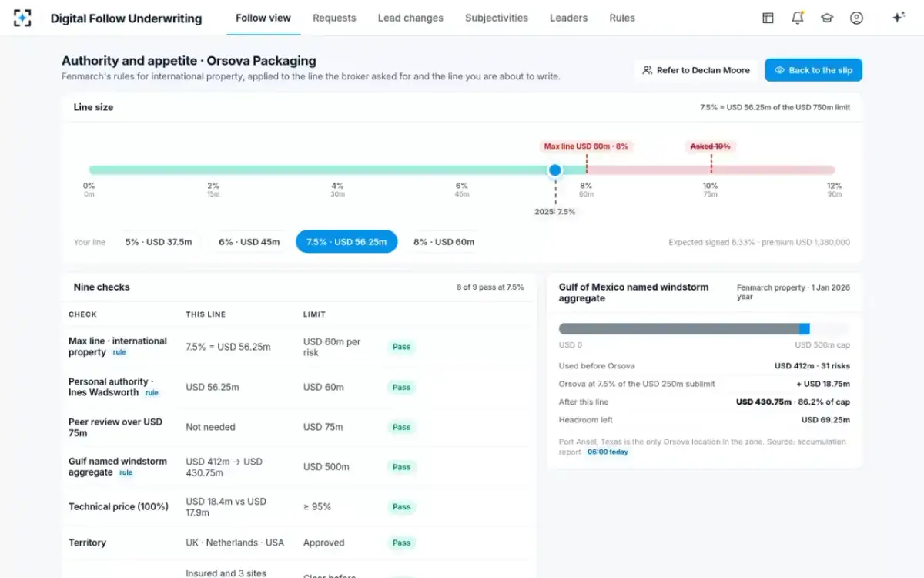Select the 6% · USD 45m line
The width and height of the screenshot is (924, 578).
pos(249,242)
